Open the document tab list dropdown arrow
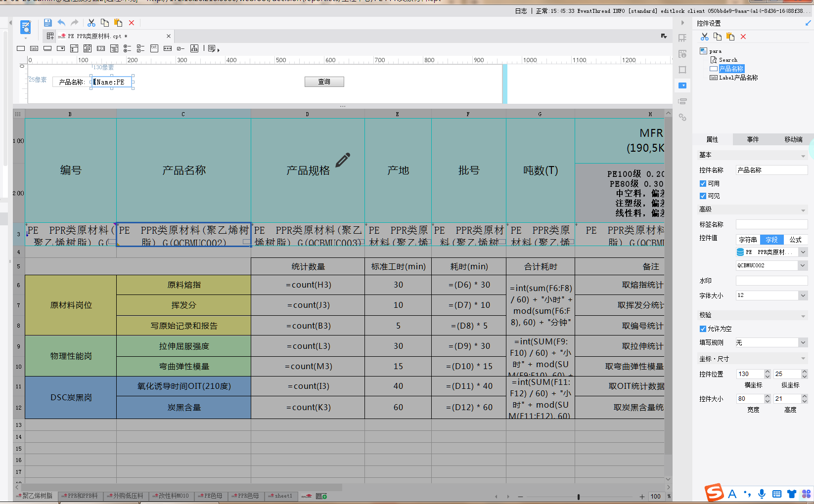 click(664, 36)
